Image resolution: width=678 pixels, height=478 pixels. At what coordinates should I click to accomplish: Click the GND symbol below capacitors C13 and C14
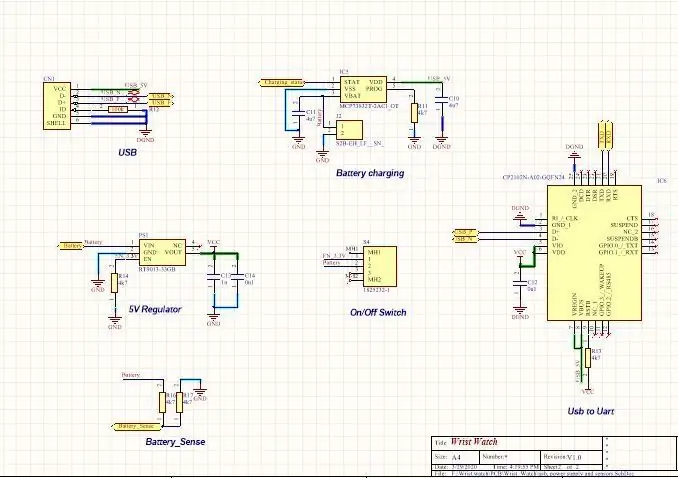214,318
